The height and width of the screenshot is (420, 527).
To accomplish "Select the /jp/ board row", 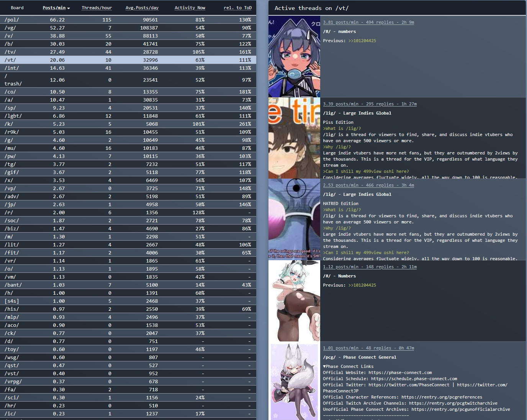I will pyautogui.click(x=128, y=204).
